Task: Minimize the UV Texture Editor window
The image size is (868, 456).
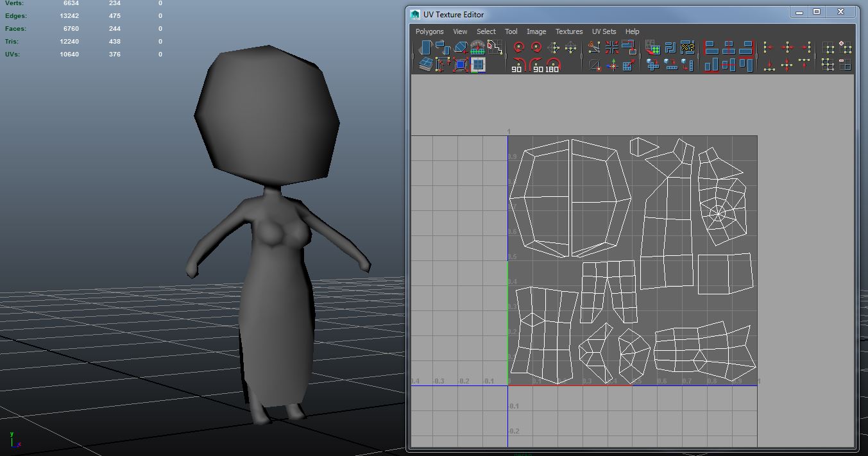Action: [800, 12]
